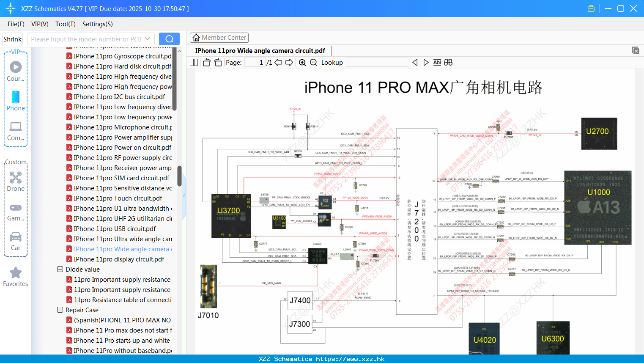Viewport: 644px width, 363px height.
Task: Open iPhone 11pro SIM card circuit.pdf
Action: pos(118,178)
